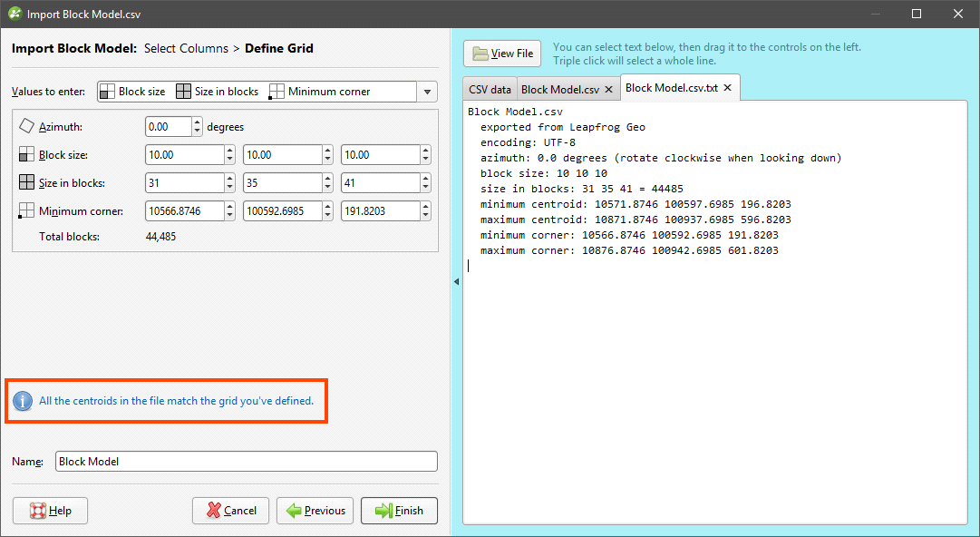Image resolution: width=980 pixels, height=537 pixels.
Task: Click the first Block size field
Action: point(184,154)
